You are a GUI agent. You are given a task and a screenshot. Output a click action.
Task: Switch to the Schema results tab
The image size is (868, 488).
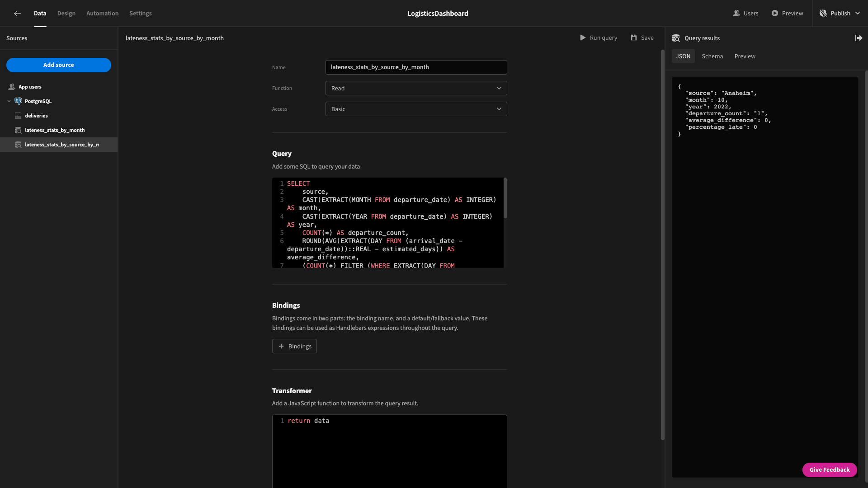click(x=712, y=56)
